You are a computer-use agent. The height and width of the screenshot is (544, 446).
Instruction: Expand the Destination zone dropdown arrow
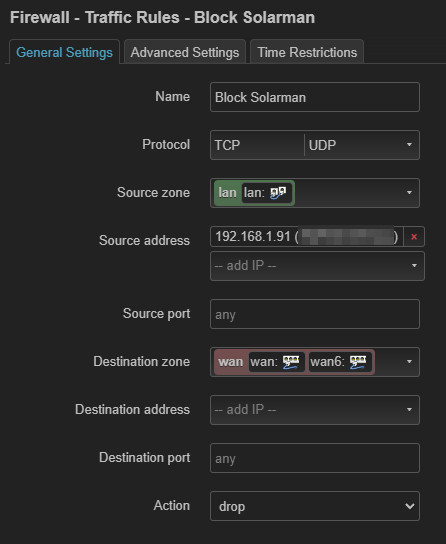[409, 362]
